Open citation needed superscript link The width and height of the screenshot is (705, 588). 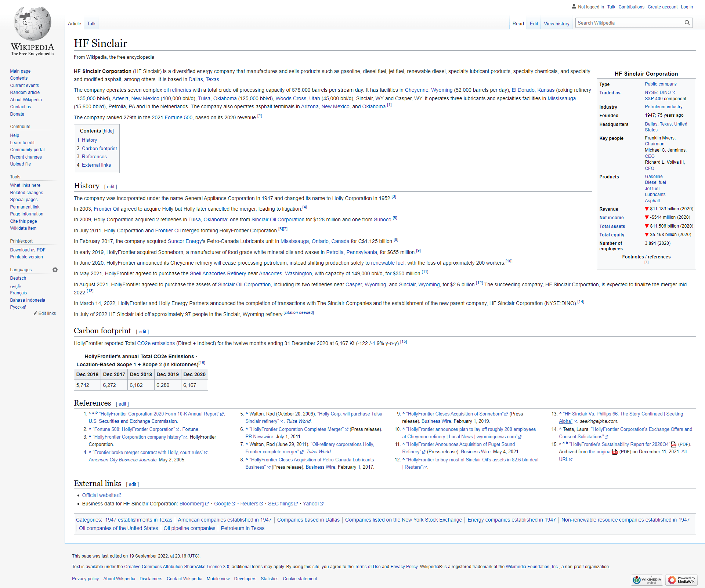point(299,313)
